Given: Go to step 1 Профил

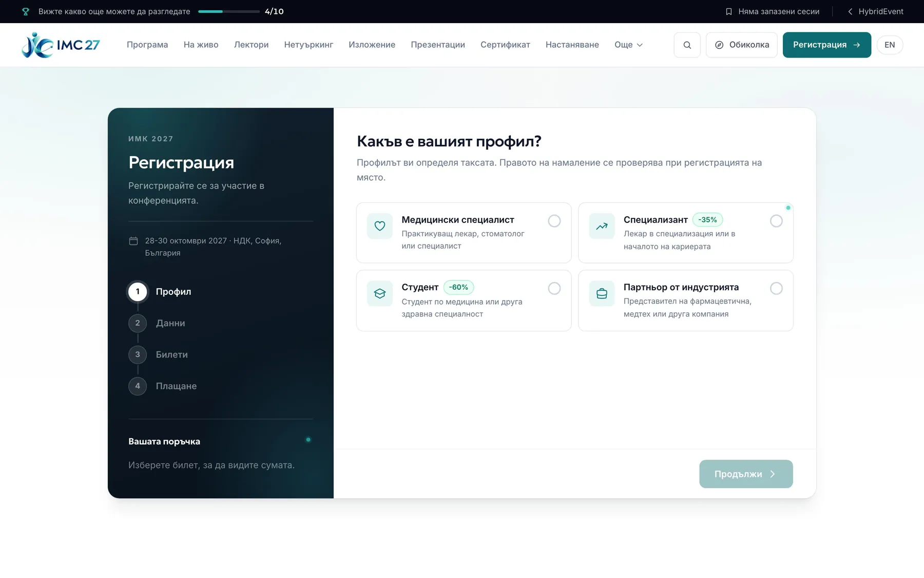Looking at the screenshot, I should point(160,292).
